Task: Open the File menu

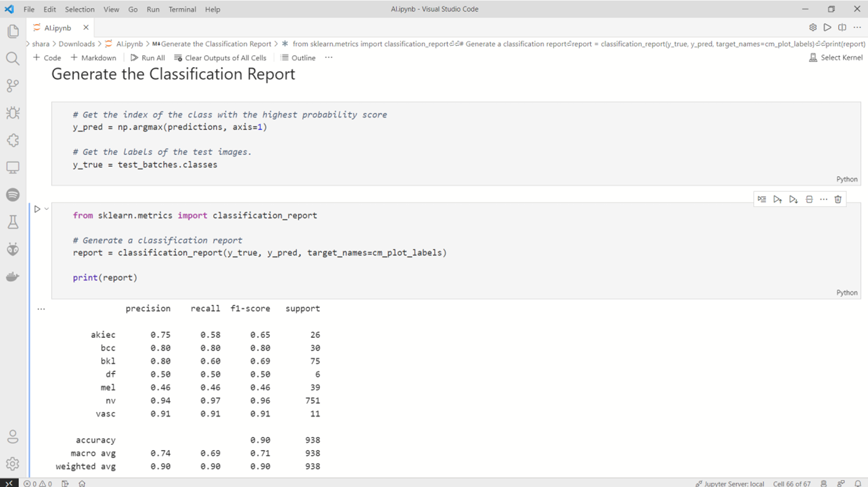Action: pos(29,9)
